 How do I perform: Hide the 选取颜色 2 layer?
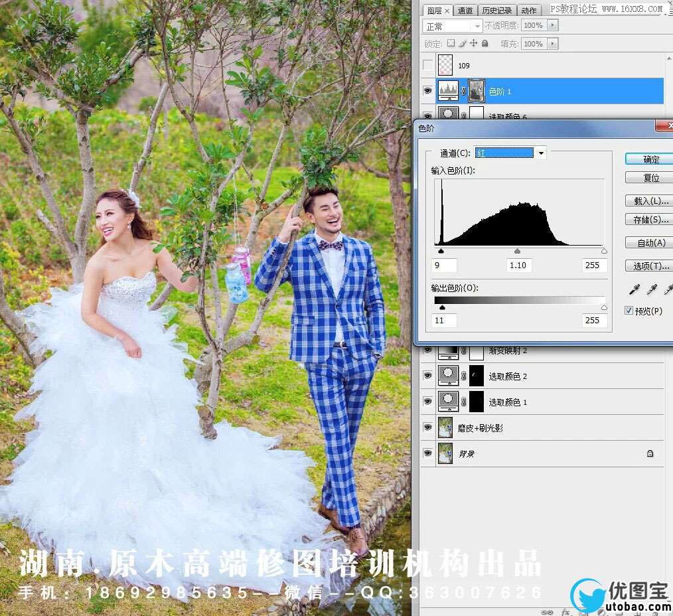tap(428, 376)
